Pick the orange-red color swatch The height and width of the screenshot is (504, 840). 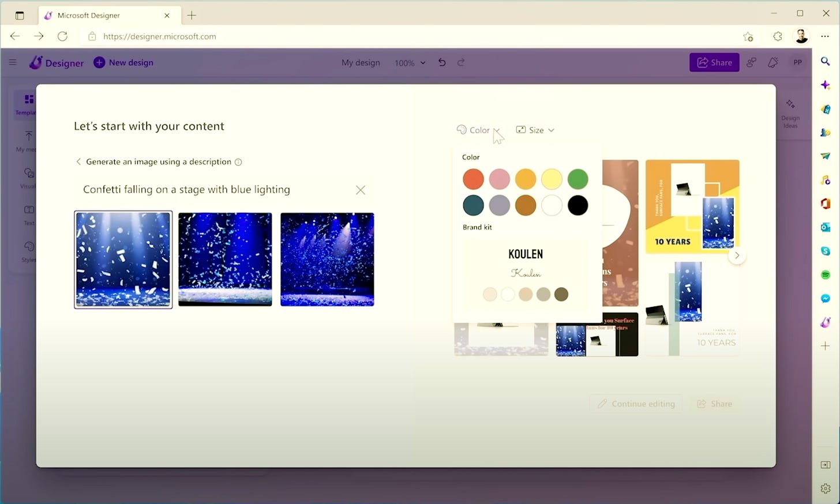(x=473, y=179)
